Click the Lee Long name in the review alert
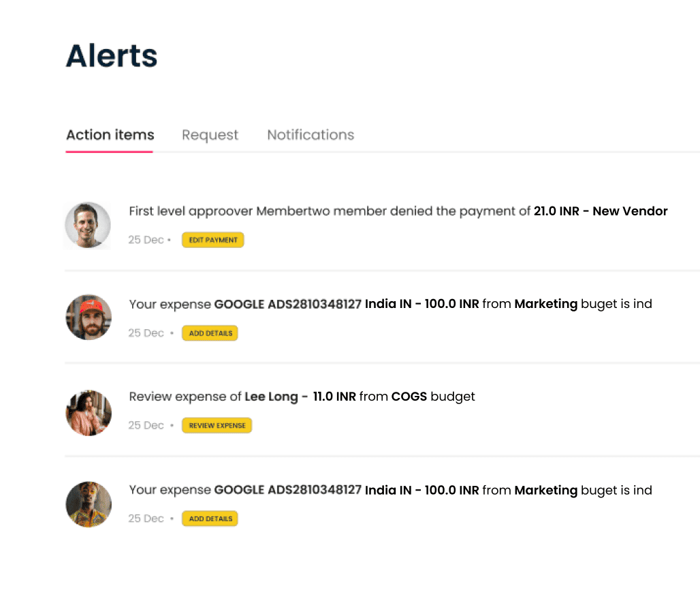Viewport: 700px width, 601px height. (x=271, y=397)
